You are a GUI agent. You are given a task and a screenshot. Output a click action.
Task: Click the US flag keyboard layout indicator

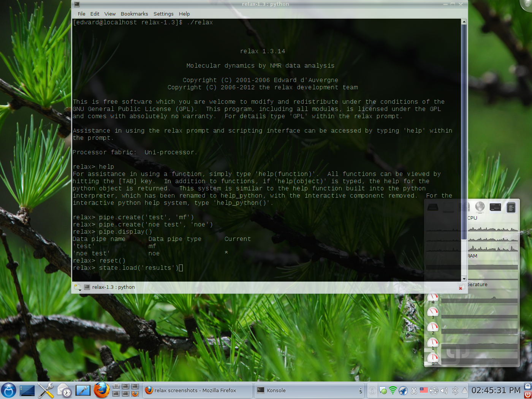click(x=424, y=390)
